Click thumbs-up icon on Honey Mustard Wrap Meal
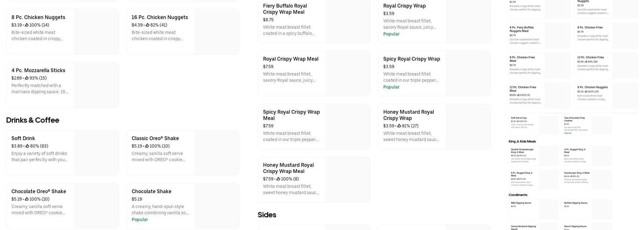 (278, 179)
